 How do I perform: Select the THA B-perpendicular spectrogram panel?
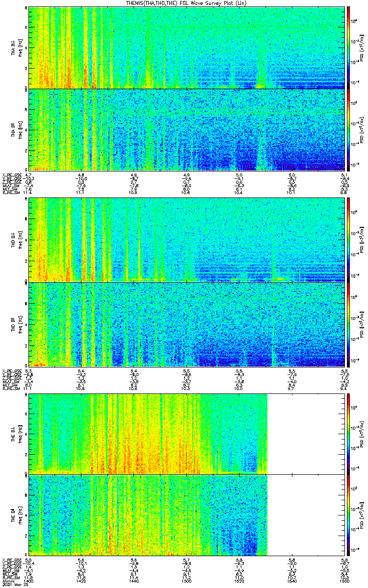pyautogui.click(x=187, y=47)
